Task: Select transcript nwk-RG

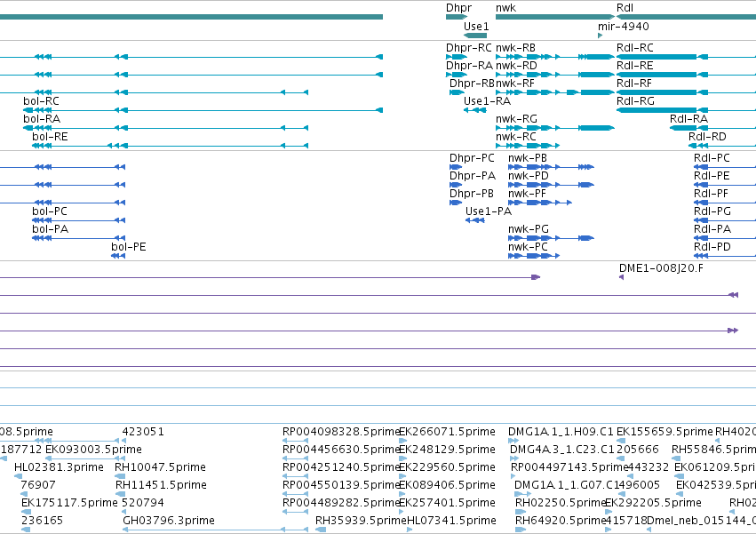Action: coord(516,119)
